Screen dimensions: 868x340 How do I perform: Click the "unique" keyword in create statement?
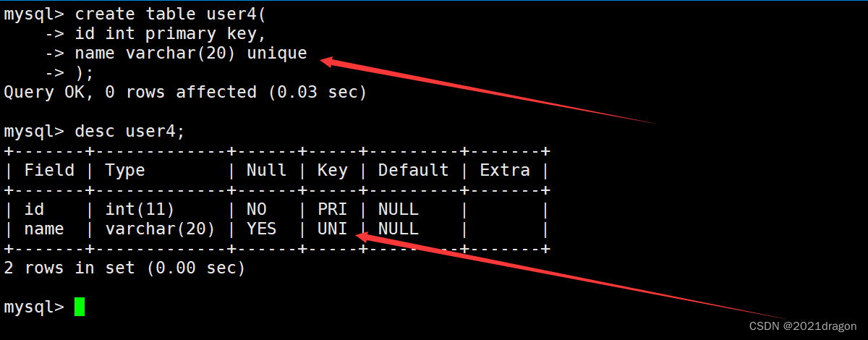coord(277,54)
